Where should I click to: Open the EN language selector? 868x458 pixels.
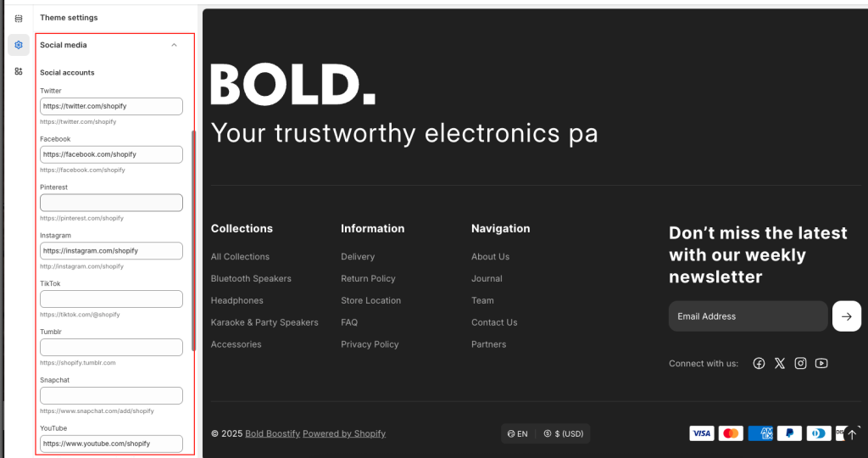tap(518, 433)
